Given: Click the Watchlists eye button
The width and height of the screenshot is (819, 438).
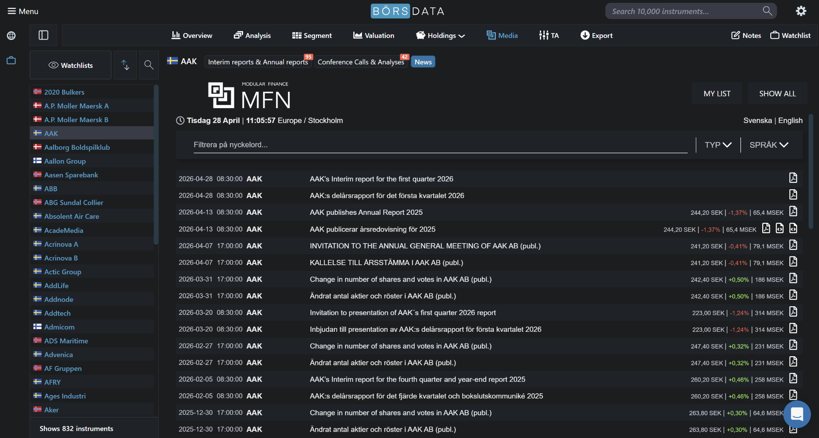Looking at the screenshot, I should click(x=71, y=65).
